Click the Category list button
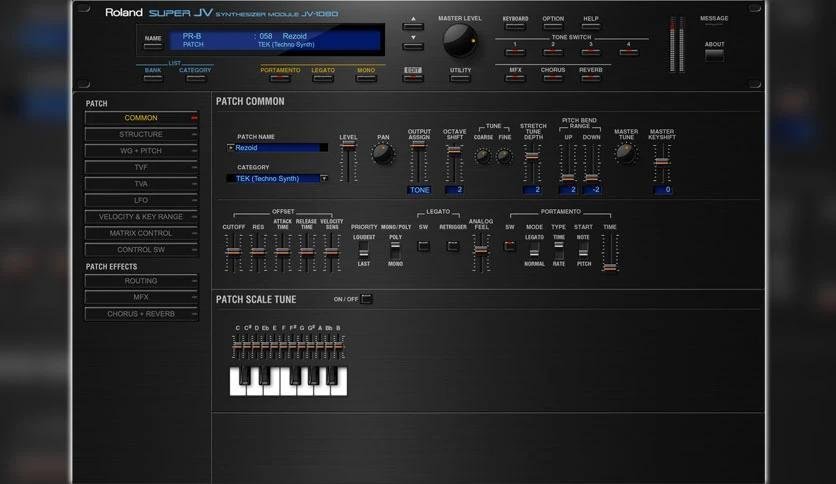The width and height of the screenshot is (836, 484). coord(196,78)
